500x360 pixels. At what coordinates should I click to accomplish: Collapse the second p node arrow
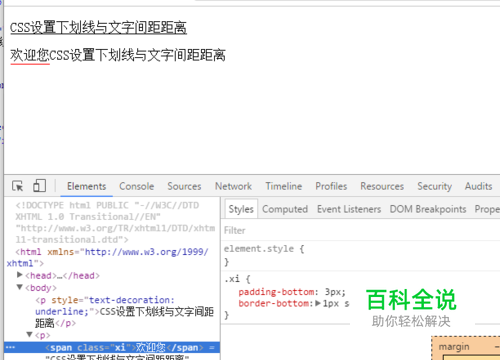click(30, 334)
